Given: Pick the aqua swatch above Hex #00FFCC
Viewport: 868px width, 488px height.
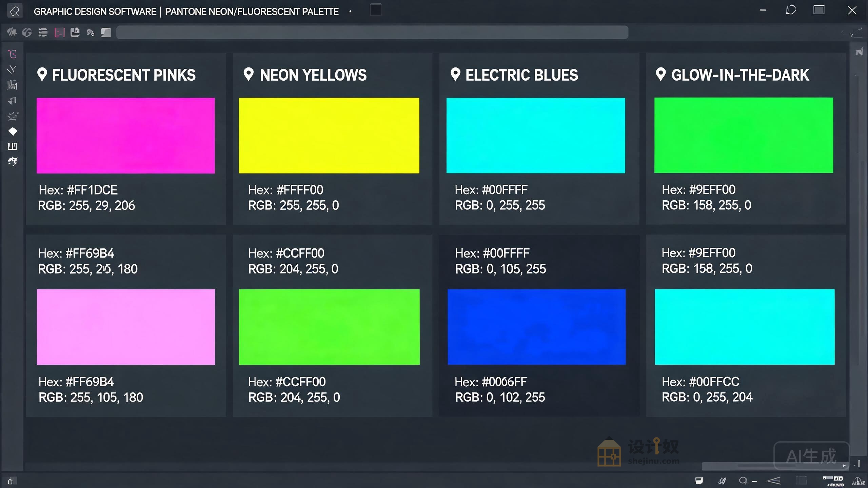Looking at the screenshot, I should coord(745,327).
